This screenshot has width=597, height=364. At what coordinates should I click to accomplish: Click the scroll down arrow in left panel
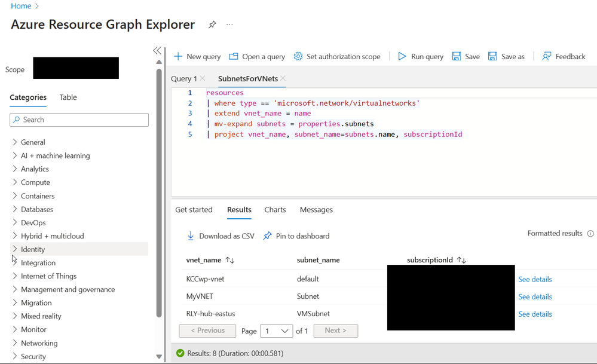(x=159, y=357)
